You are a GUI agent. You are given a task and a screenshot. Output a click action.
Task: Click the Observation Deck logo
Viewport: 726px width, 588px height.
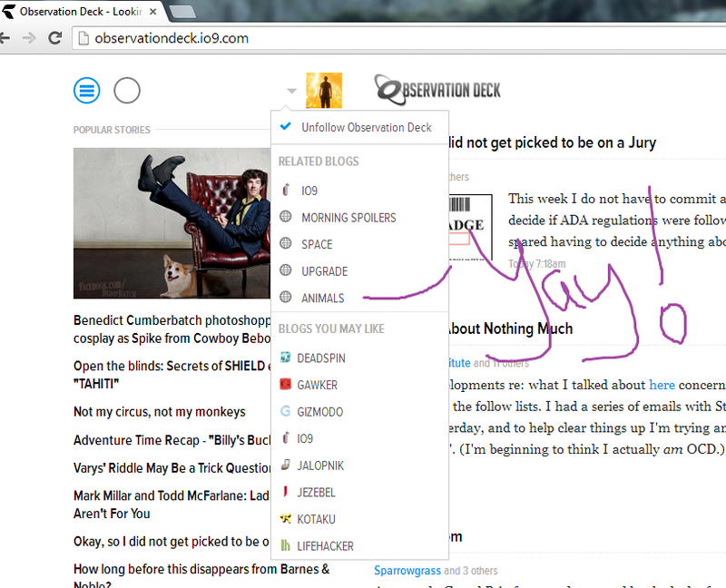437,89
